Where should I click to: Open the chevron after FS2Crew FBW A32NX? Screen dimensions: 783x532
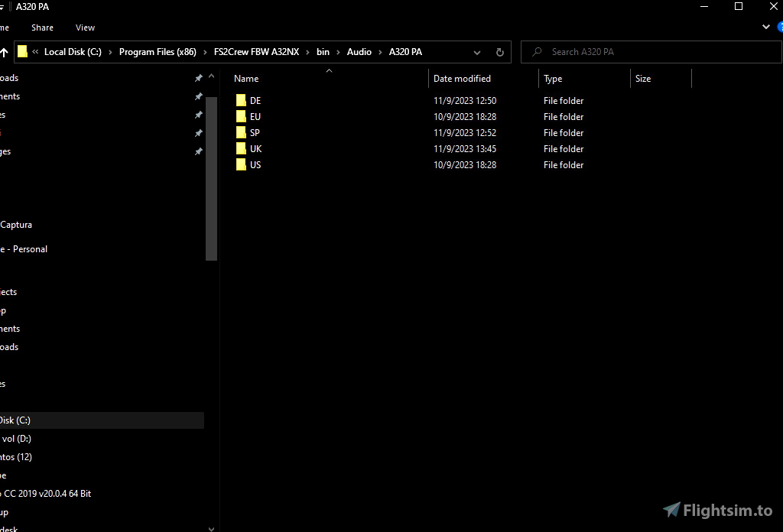click(x=307, y=52)
